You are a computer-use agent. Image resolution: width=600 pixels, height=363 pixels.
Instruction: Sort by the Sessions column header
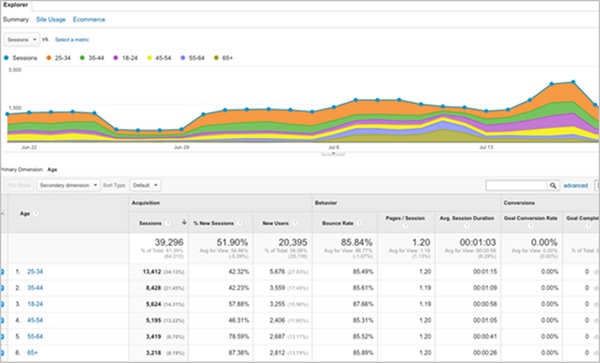150,223
